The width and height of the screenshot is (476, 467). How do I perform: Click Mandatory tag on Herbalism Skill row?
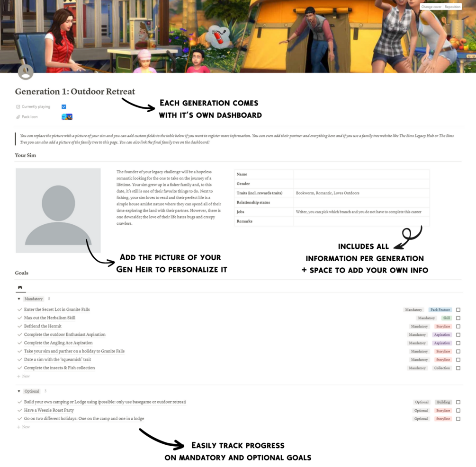click(x=426, y=318)
